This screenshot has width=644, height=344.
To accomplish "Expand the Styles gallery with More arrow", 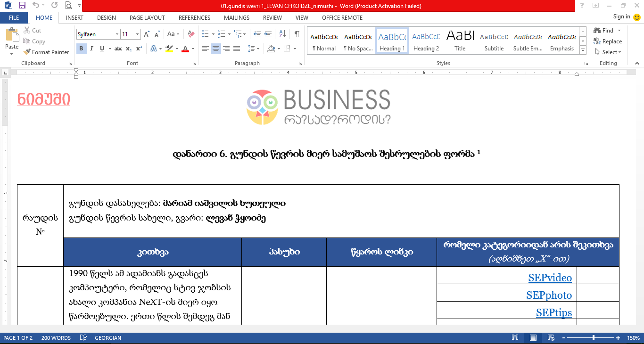I will (583, 51).
